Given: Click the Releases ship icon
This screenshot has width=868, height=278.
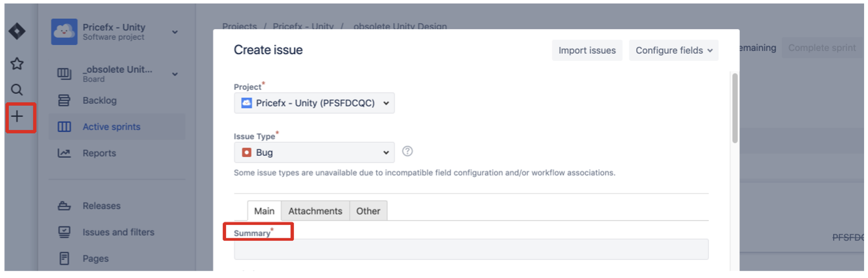Looking at the screenshot, I should 64,206.
